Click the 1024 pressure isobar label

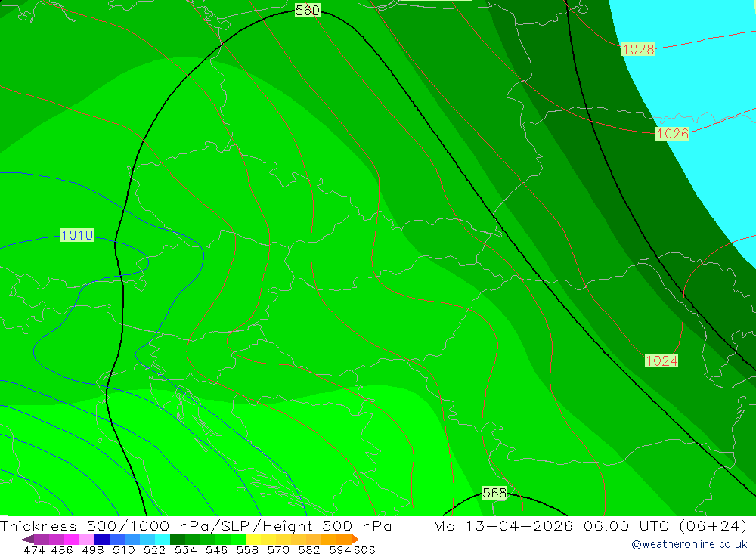coord(661,361)
